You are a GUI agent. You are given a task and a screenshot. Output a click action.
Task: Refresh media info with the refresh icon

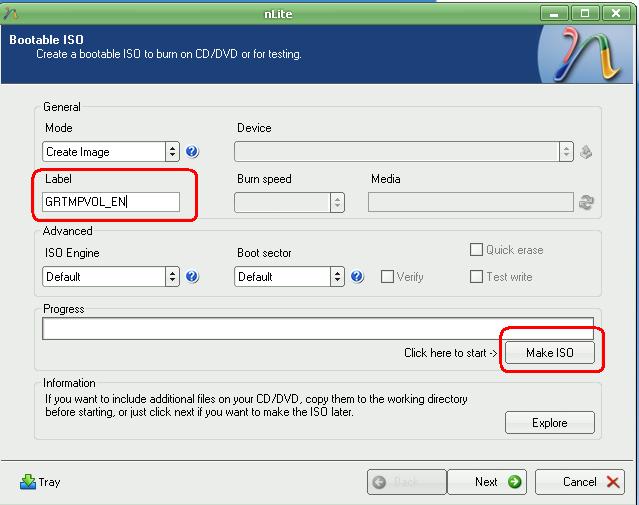point(586,202)
